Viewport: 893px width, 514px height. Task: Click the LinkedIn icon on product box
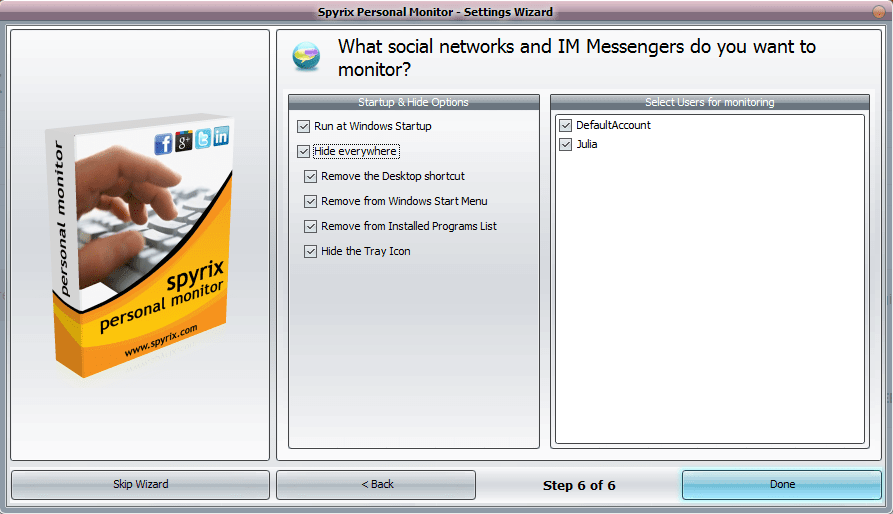pyautogui.click(x=222, y=135)
